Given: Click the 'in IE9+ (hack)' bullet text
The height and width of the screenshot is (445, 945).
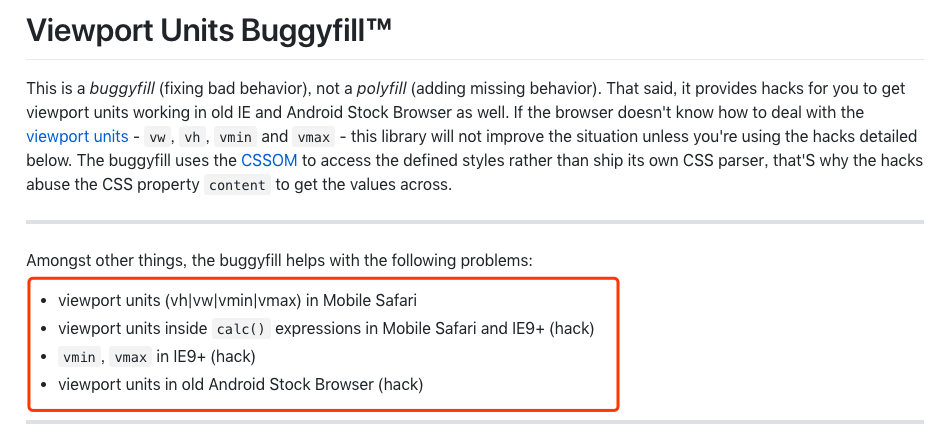Looking at the screenshot, I should click(206, 357).
